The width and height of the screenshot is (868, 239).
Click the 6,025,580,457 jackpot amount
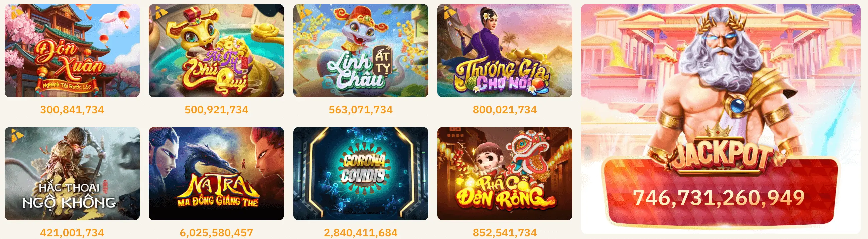click(216, 233)
